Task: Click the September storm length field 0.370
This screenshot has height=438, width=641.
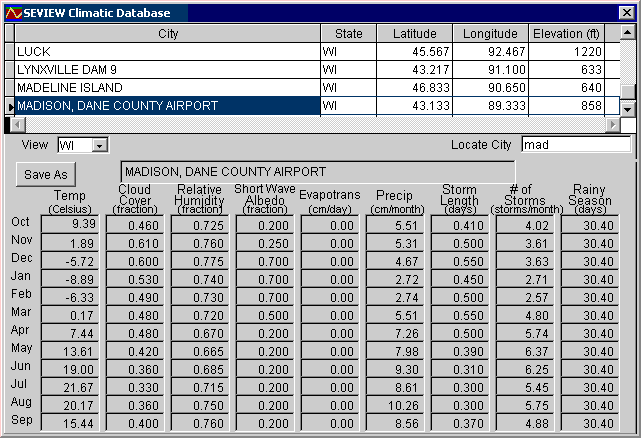Action: [460, 422]
